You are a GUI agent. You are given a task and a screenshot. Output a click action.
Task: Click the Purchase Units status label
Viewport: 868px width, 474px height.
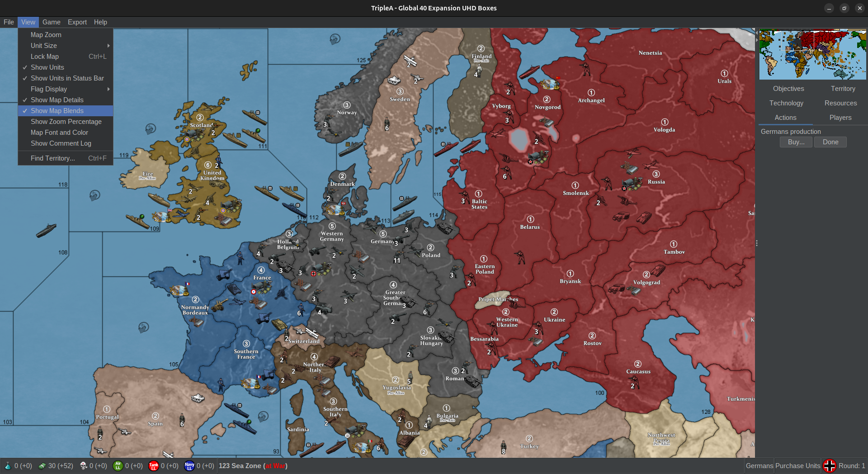pyautogui.click(x=797, y=466)
